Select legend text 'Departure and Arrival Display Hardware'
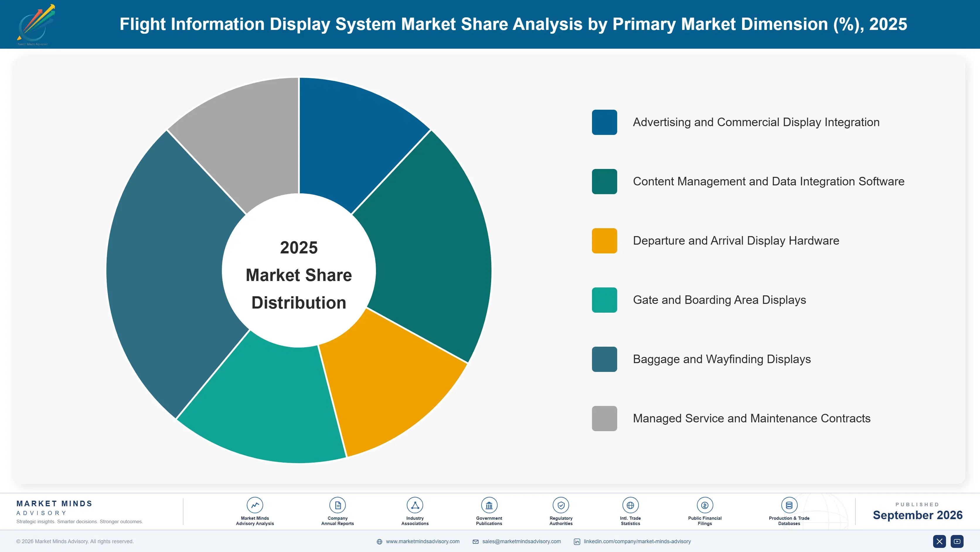The height and width of the screenshot is (552, 980). [x=736, y=241]
